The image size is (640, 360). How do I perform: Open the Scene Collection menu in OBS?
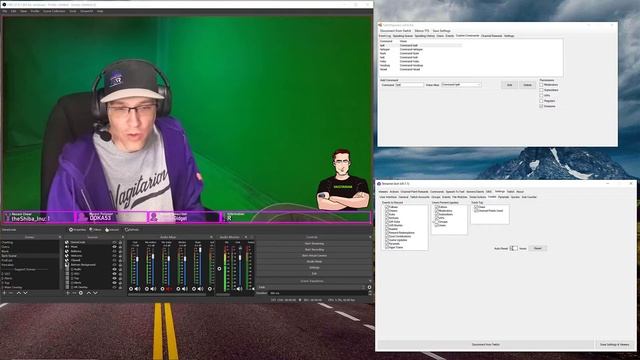point(54,11)
